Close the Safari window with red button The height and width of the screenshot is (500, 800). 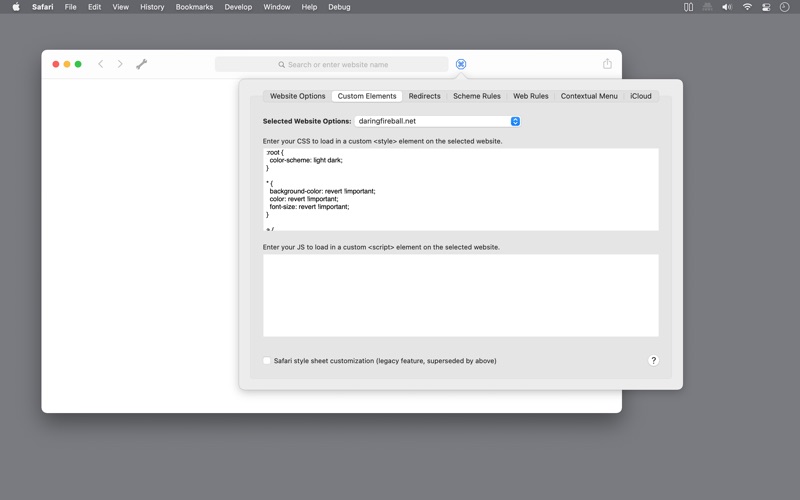pos(56,64)
